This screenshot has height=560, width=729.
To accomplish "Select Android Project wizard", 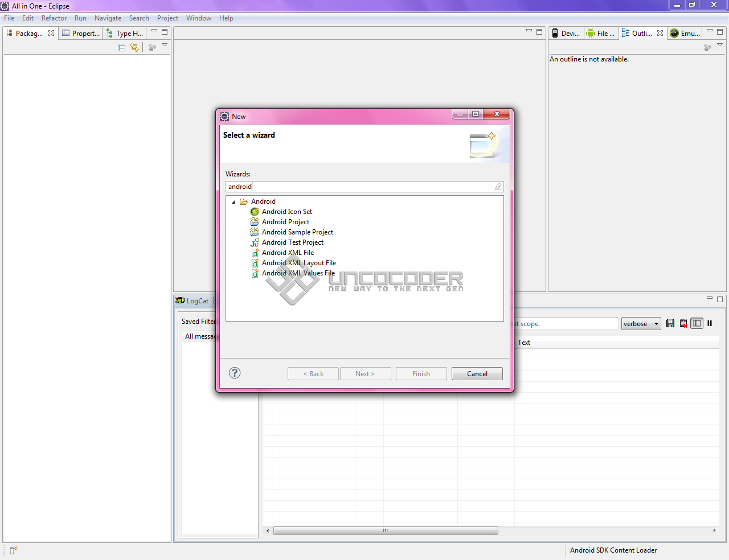I will tap(285, 222).
